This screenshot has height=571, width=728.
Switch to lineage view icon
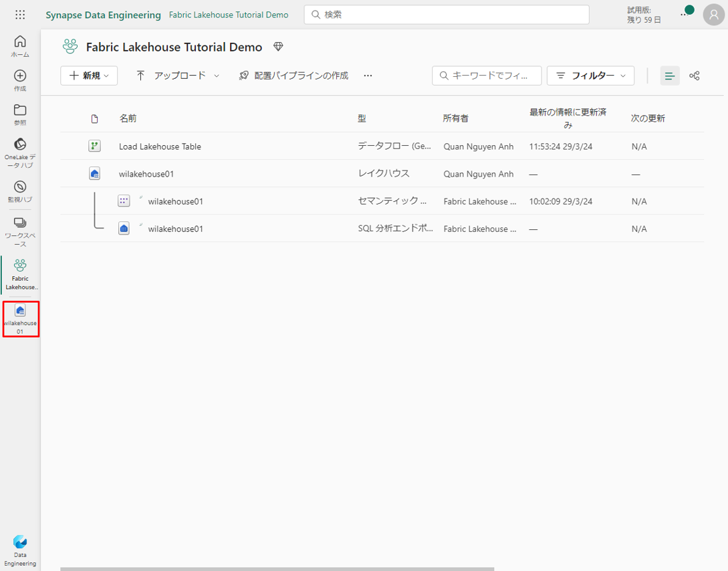point(694,76)
